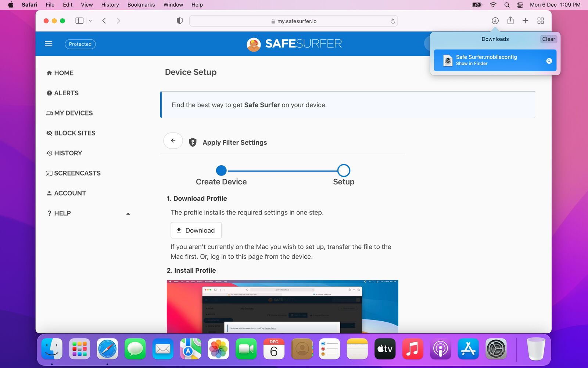Open Finder from the Dock
588x368 pixels.
[52, 348]
